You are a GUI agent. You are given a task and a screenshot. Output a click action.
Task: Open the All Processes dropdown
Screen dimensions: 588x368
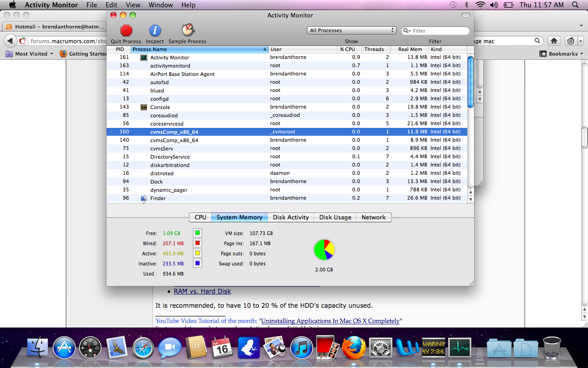351,30
